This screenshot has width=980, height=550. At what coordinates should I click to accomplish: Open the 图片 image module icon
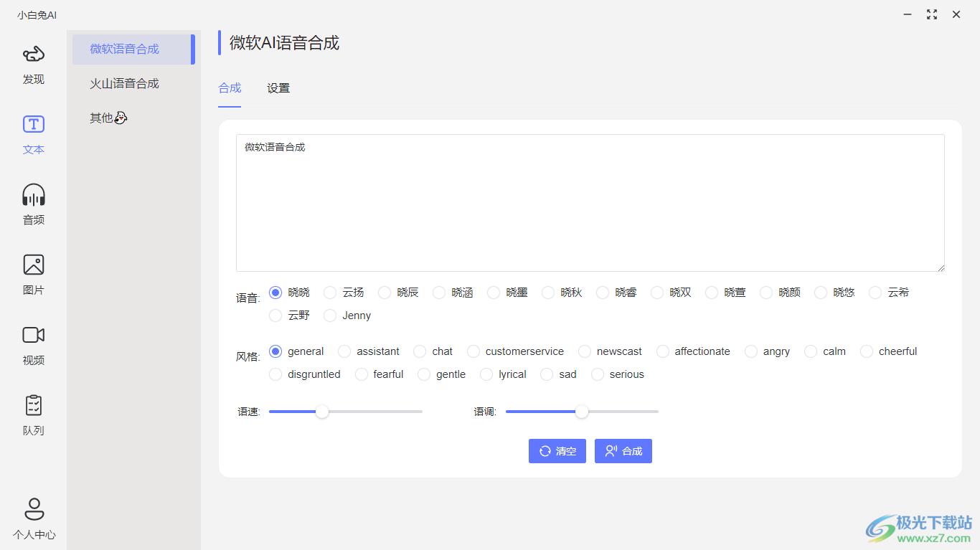34,265
